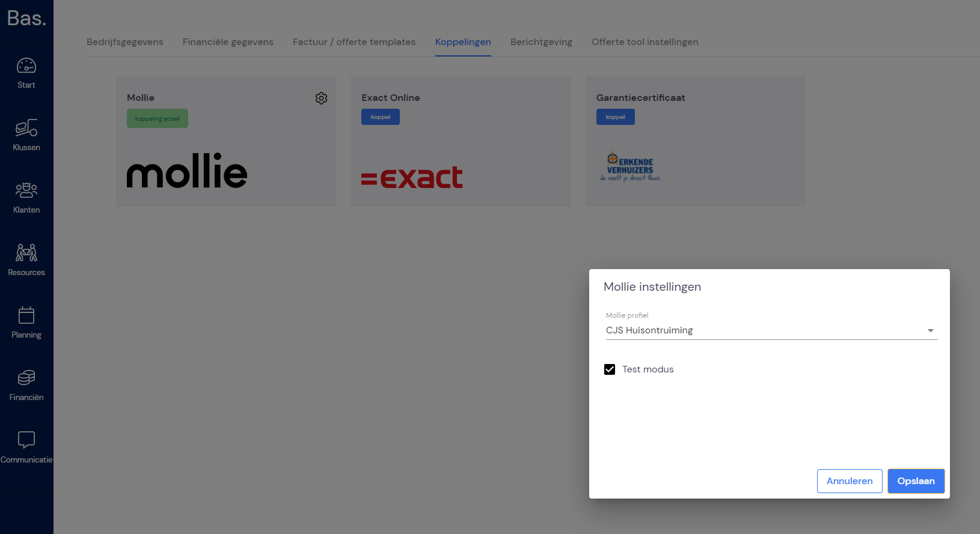980x534 pixels.
Task: Open Communicatie chat icon
Action: tap(26, 440)
